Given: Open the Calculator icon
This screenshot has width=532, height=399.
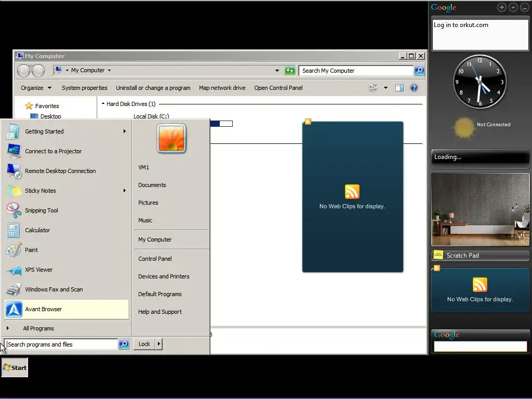Looking at the screenshot, I should (x=14, y=230).
